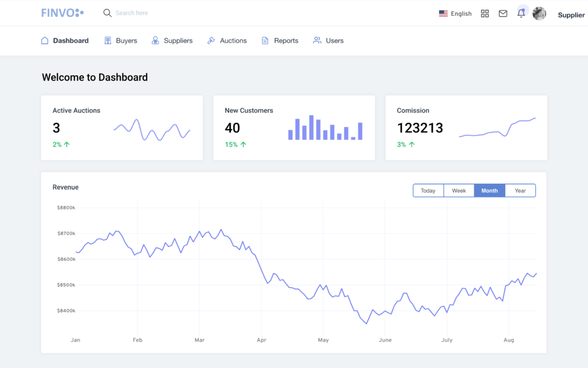Screen dimensions: 588x368
Task: Select the Month revenue range
Action: 489,191
